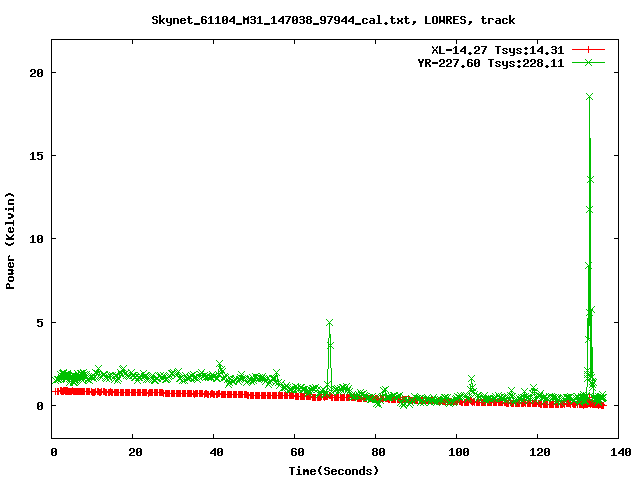
Task: Click the y-axis tick label 5
Action: click(x=40, y=323)
